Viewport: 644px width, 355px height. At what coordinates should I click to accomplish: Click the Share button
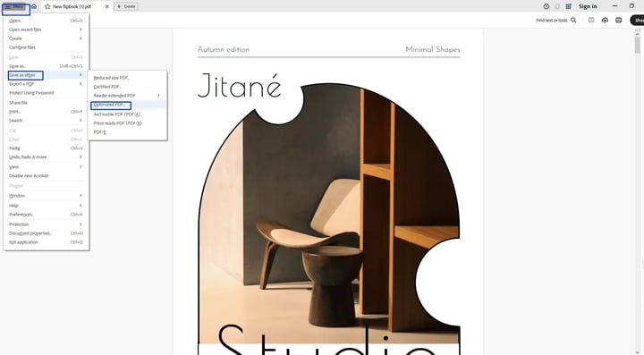638,20
